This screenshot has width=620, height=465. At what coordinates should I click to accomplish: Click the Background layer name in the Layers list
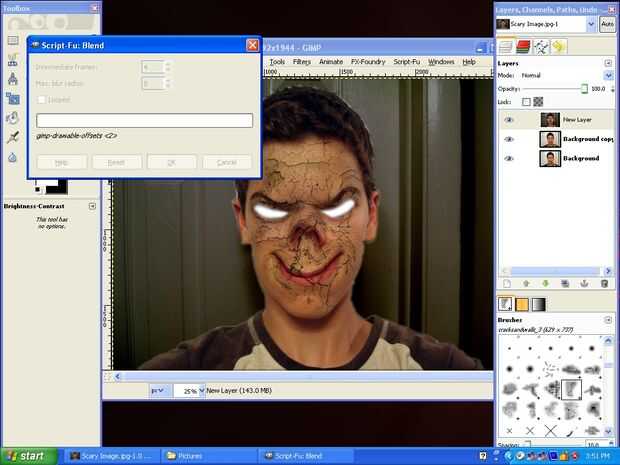coord(581,159)
